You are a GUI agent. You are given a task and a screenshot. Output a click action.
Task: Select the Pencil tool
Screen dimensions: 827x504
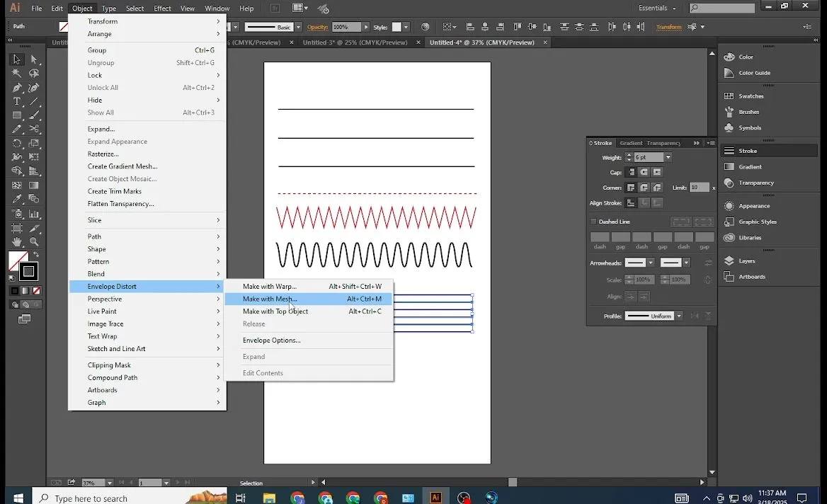pyautogui.click(x=16, y=129)
